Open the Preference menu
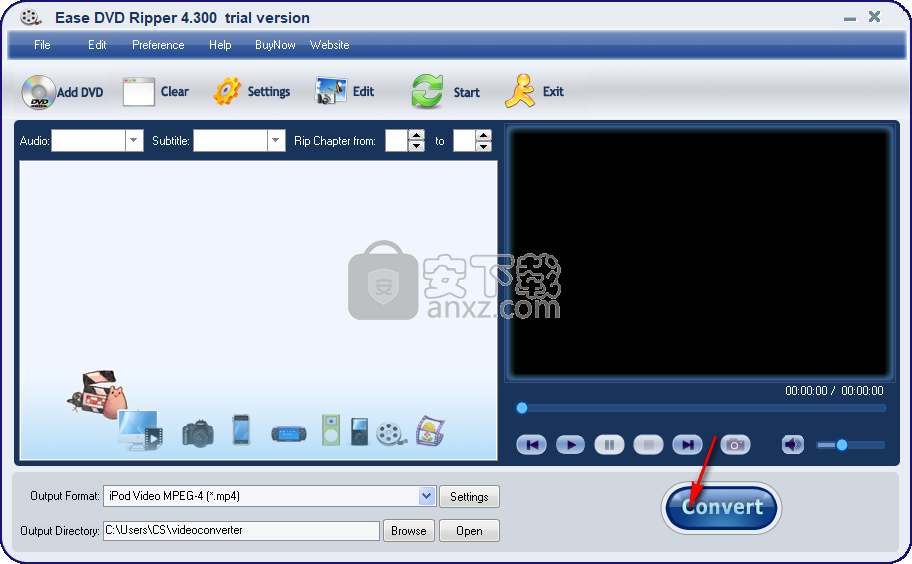This screenshot has width=912, height=564. (158, 45)
